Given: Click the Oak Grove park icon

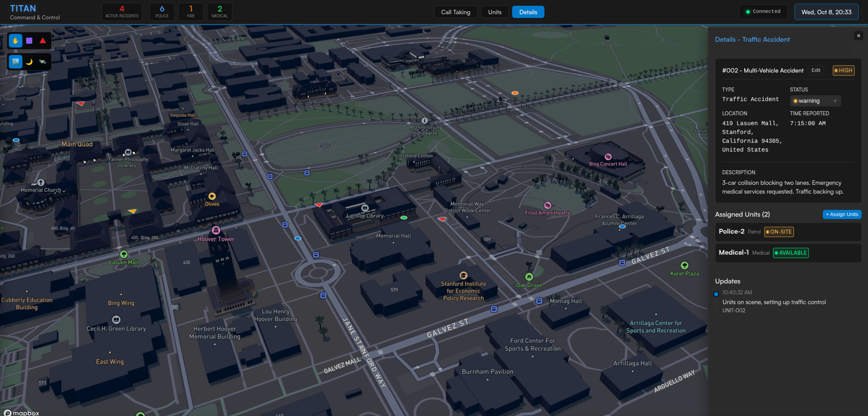Looking at the screenshot, I should pos(529,277).
